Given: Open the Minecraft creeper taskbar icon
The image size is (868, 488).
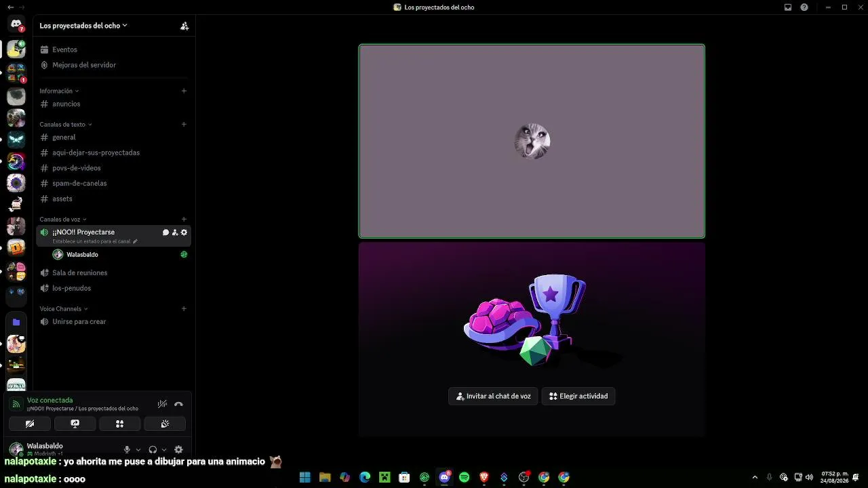Looking at the screenshot, I should pos(384,477).
